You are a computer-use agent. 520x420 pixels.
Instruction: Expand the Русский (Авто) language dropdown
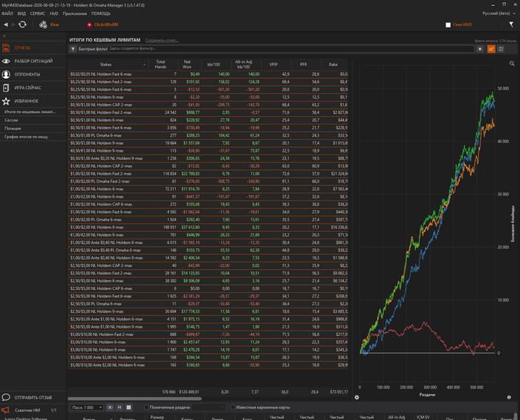coord(498,13)
